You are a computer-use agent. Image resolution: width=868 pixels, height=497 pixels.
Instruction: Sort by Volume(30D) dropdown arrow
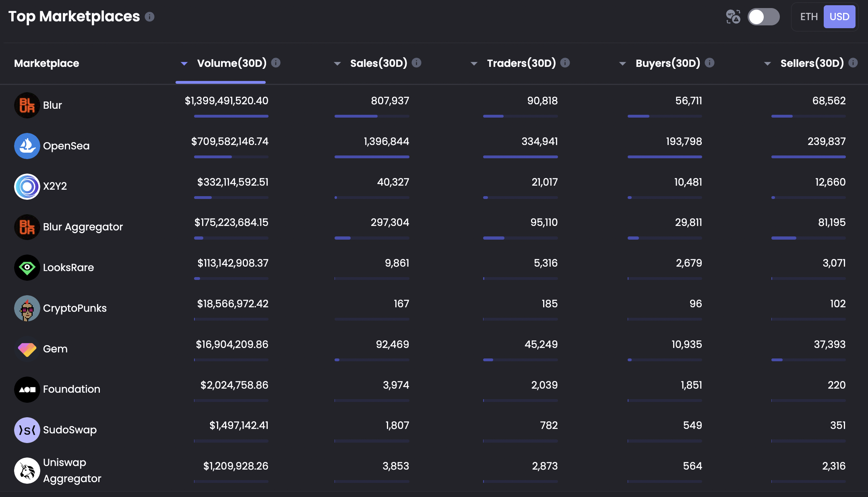(184, 63)
